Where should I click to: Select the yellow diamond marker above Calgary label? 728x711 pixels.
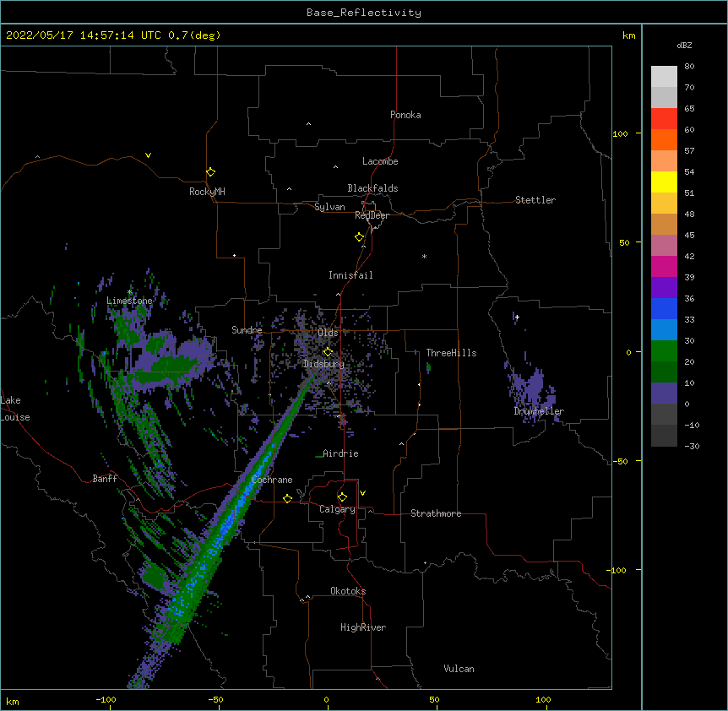[x=342, y=497]
